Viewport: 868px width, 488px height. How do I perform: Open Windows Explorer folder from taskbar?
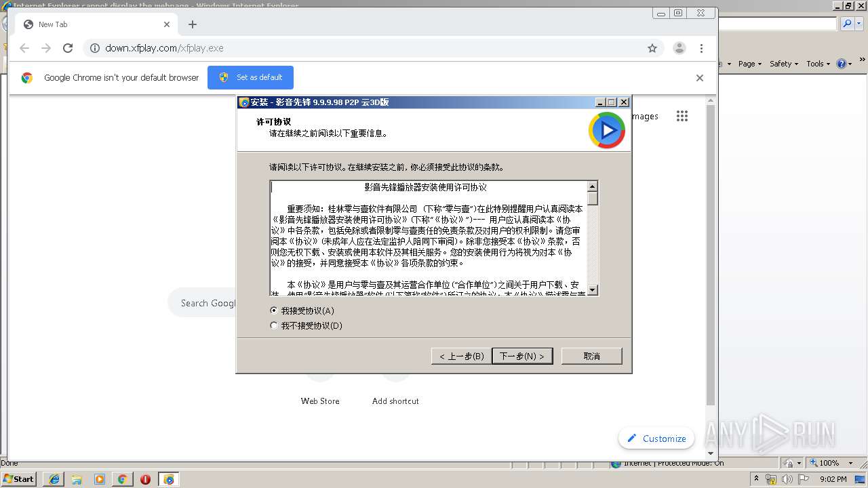click(x=77, y=479)
